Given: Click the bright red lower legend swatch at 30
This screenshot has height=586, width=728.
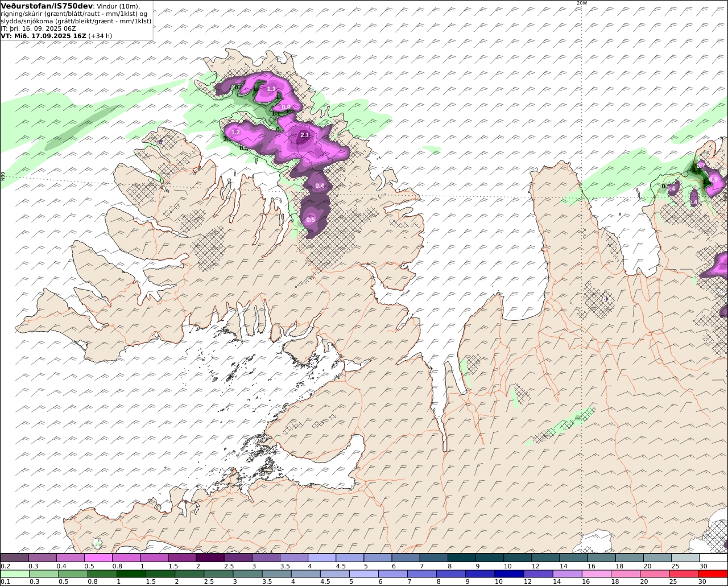Looking at the screenshot, I should (713, 573).
